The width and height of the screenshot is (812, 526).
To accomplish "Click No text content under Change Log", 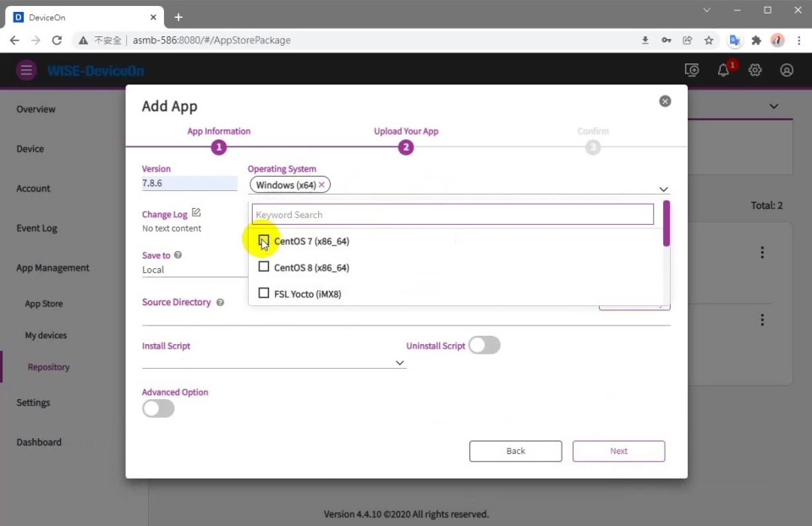I will click(x=172, y=228).
